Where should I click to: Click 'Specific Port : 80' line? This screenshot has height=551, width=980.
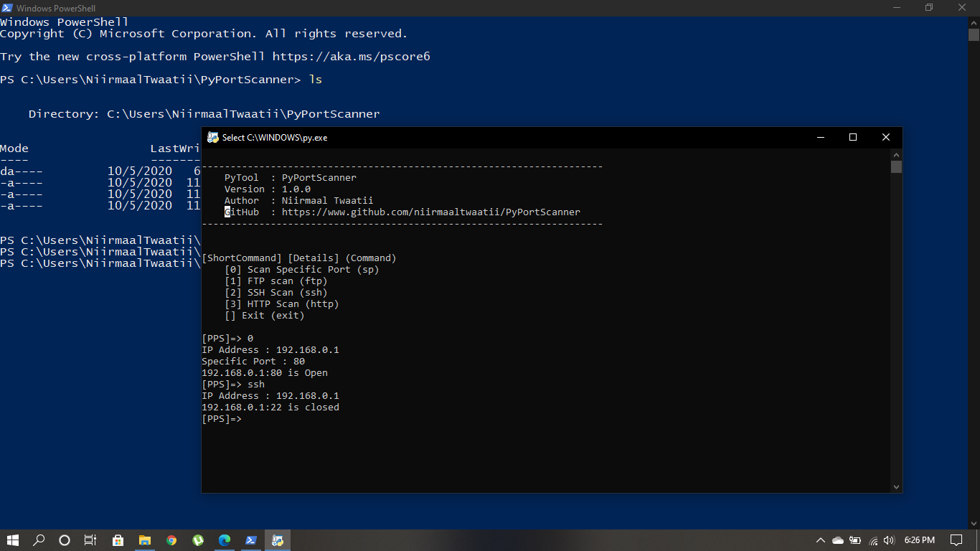[x=253, y=361]
